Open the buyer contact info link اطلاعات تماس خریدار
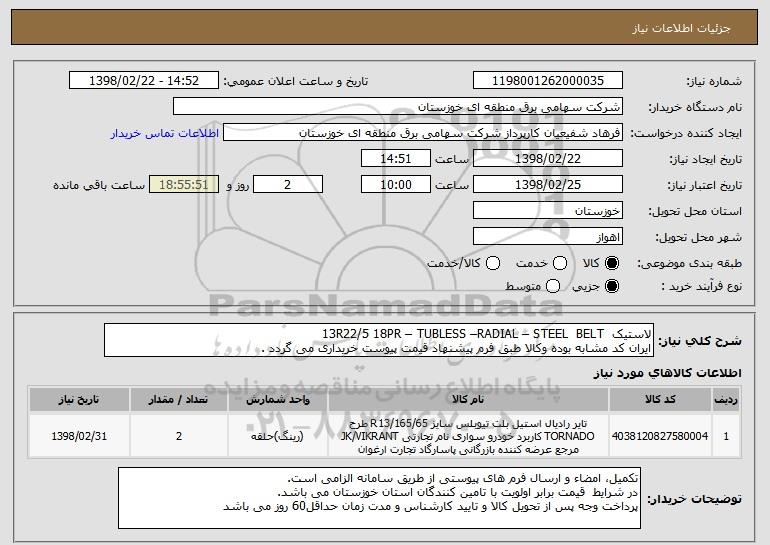Screen dimensions: 770x545 coord(165,133)
